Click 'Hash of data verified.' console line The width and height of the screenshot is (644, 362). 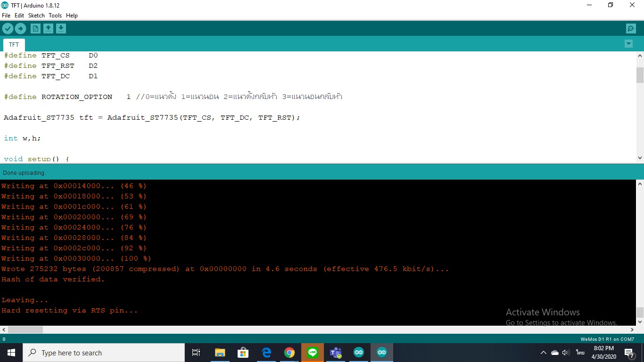point(53,279)
